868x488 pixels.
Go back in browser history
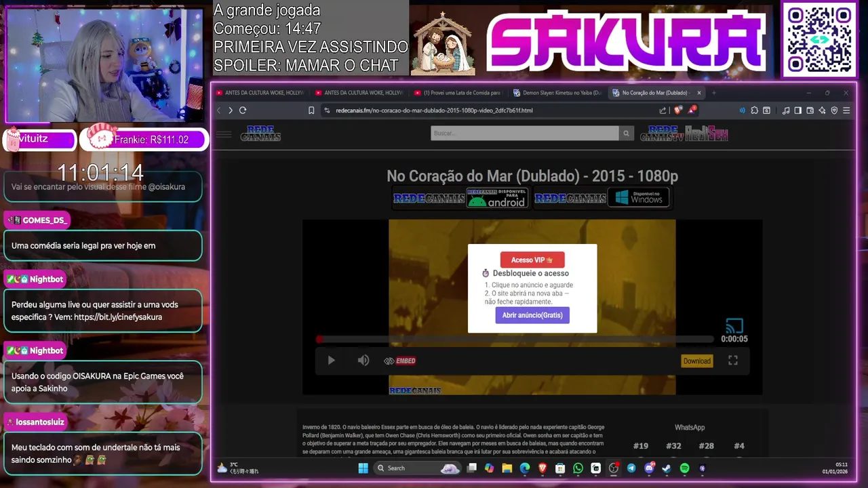click(x=218, y=110)
